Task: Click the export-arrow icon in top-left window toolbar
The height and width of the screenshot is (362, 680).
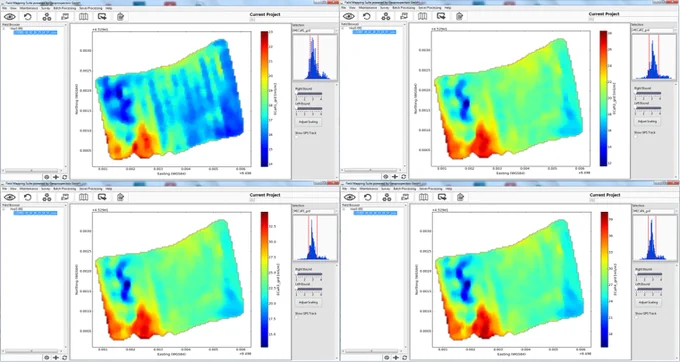Action: click(x=102, y=16)
